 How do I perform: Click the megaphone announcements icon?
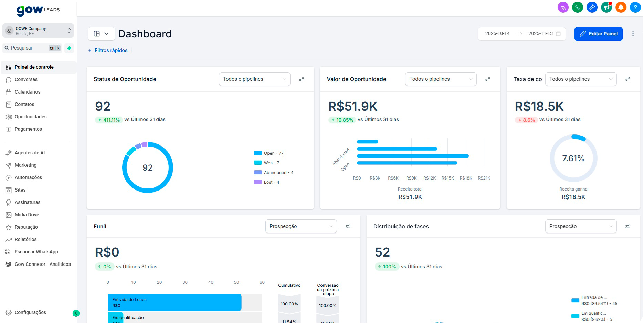[x=606, y=7]
